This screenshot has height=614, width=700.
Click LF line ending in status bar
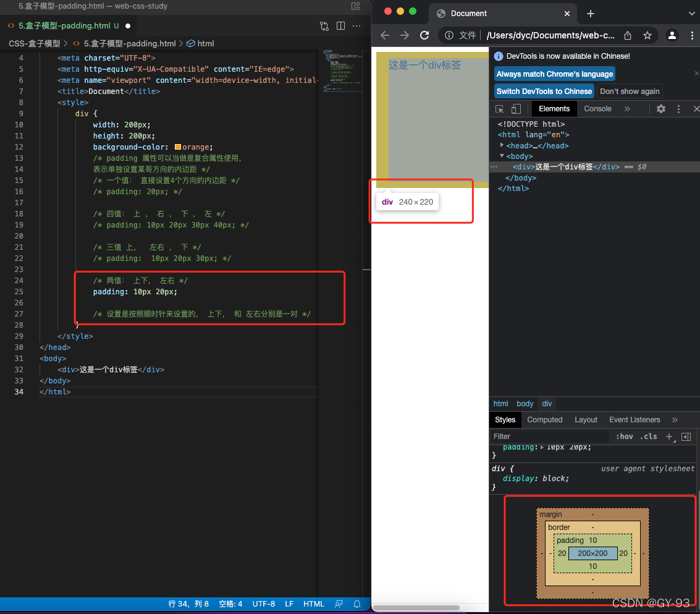[289, 603]
